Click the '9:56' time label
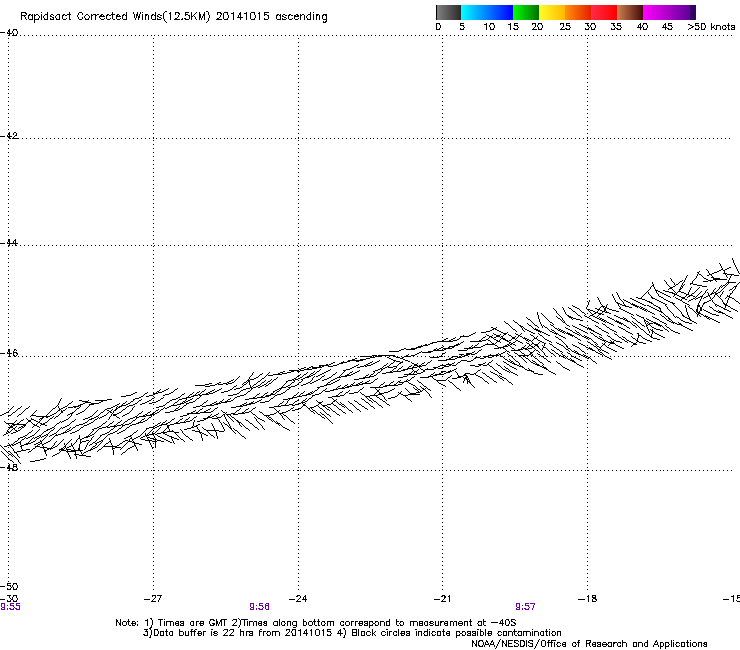 tap(260, 607)
